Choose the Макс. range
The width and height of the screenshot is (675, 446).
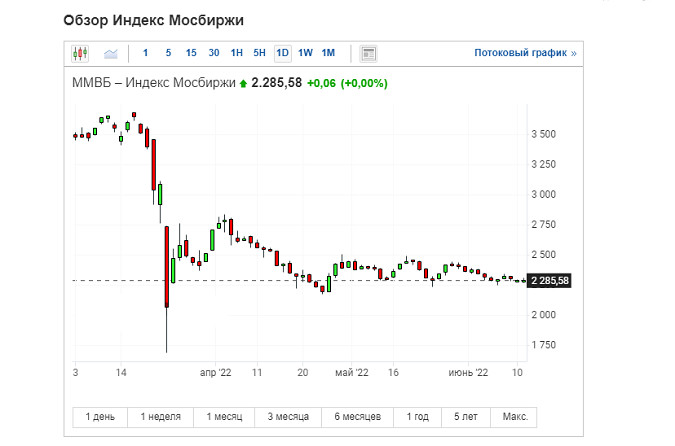tap(515, 417)
